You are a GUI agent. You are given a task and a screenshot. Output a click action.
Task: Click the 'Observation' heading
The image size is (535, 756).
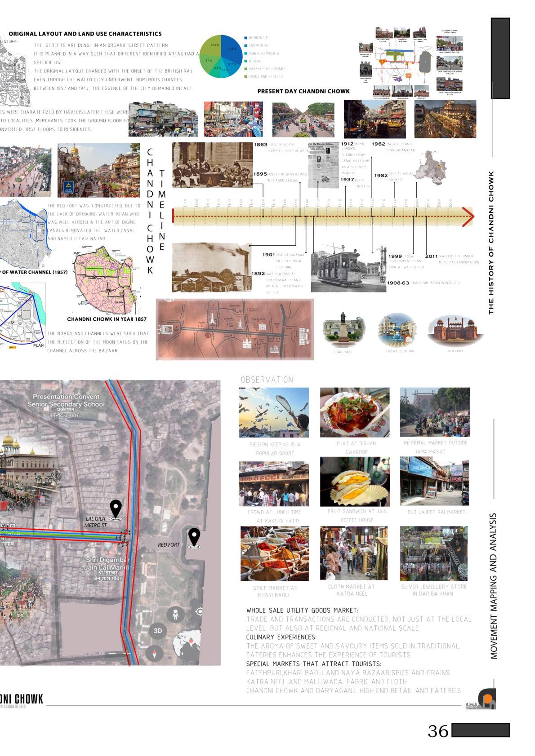click(x=267, y=380)
